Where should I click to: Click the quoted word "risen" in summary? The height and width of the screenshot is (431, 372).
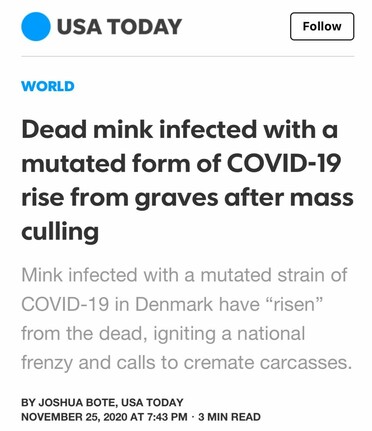pyautogui.click(x=293, y=304)
